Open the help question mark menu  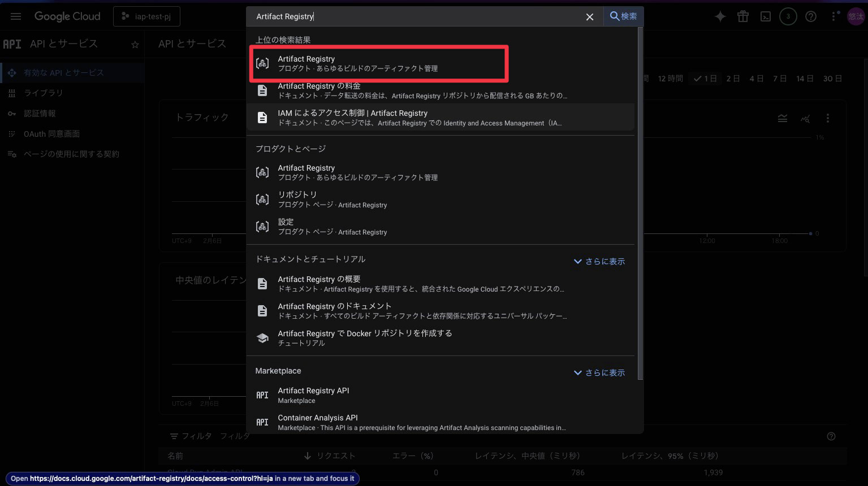[811, 16]
